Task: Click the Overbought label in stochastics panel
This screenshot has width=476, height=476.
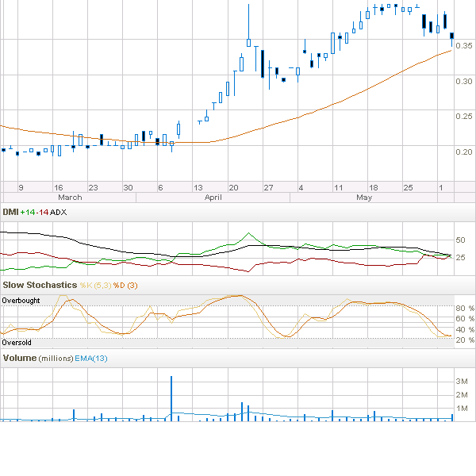Action: click(x=21, y=301)
